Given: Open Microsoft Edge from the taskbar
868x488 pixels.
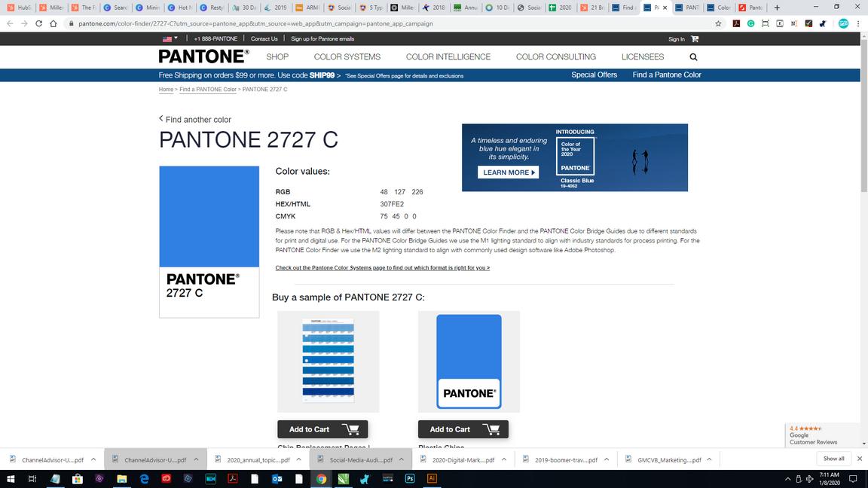Looking at the screenshot, I should pyautogui.click(x=144, y=479).
